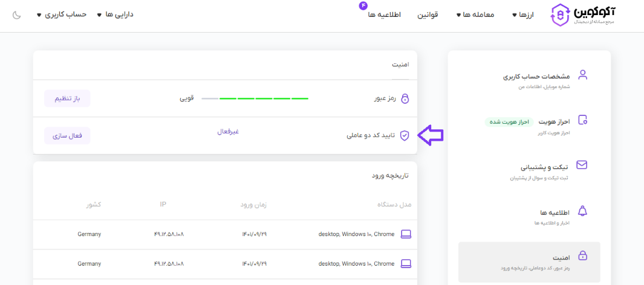Open the قوانین menu item
Screen dimensions: 644x285
(428, 14)
